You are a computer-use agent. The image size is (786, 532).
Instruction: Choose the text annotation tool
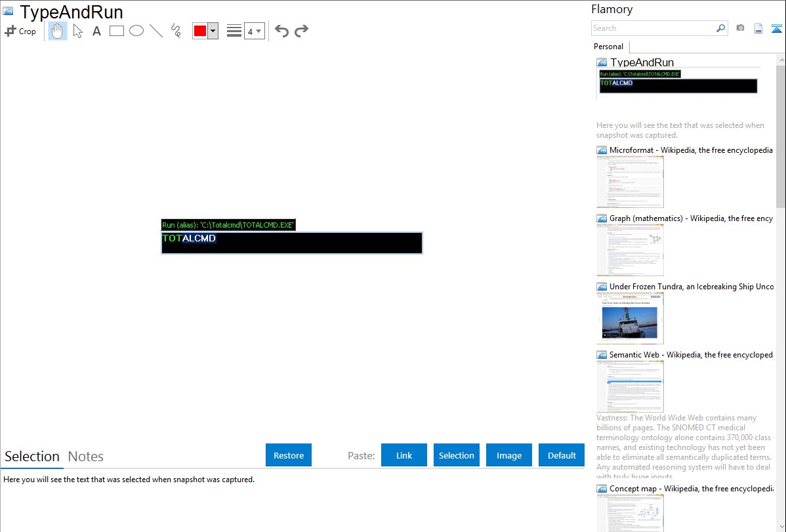96,31
